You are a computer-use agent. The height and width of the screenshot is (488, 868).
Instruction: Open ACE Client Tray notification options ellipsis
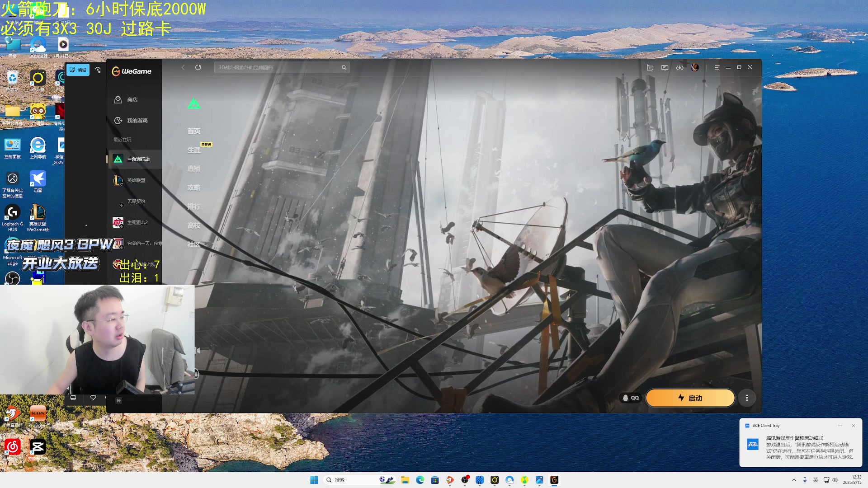click(x=840, y=426)
